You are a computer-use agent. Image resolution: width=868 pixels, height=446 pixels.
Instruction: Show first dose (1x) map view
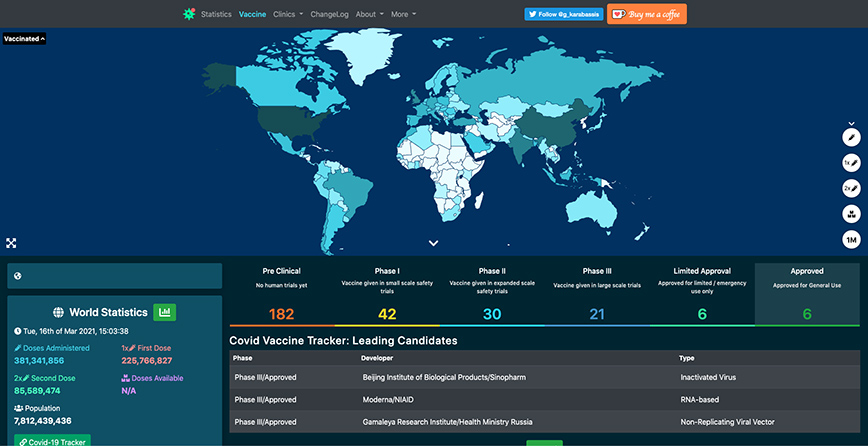(851, 162)
